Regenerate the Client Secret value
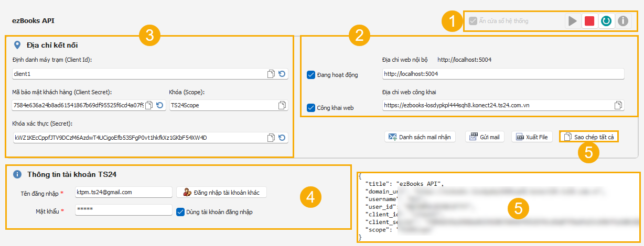The width and height of the screenshot is (644, 246). 160,105
